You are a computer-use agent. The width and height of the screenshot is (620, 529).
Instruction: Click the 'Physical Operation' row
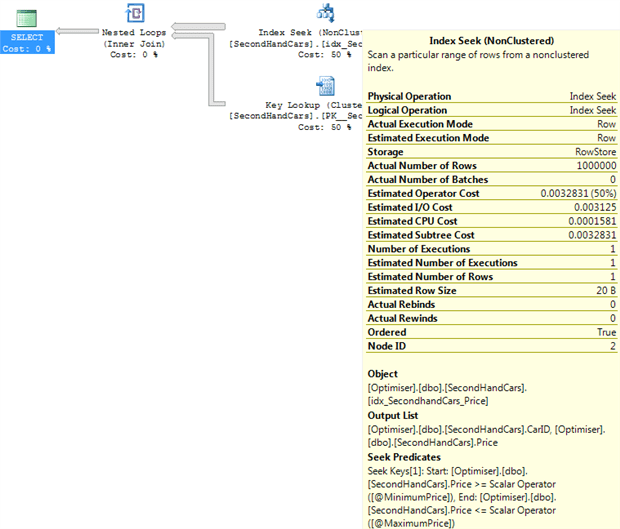[x=491, y=96]
